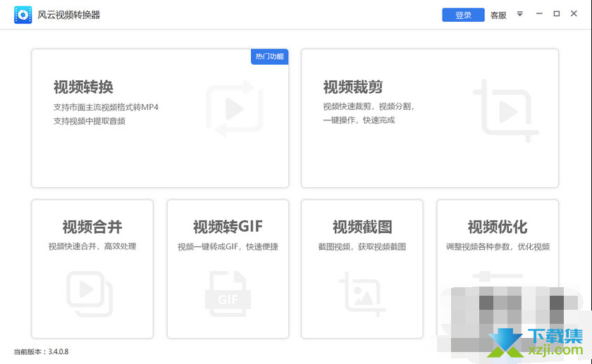This screenshot has width=592, height=364.
Task: Open the 视频优化 card title
Action: coord(498,227)
